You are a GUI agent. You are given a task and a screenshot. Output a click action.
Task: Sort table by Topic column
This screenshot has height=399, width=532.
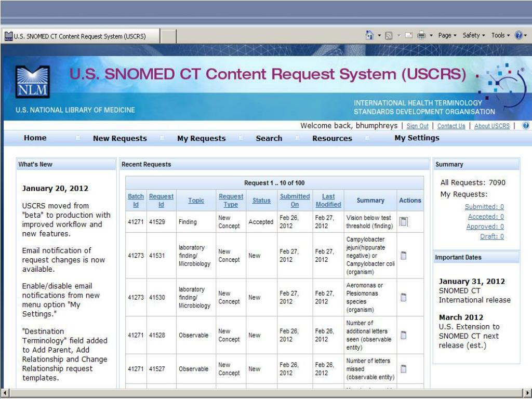[196, 200]
